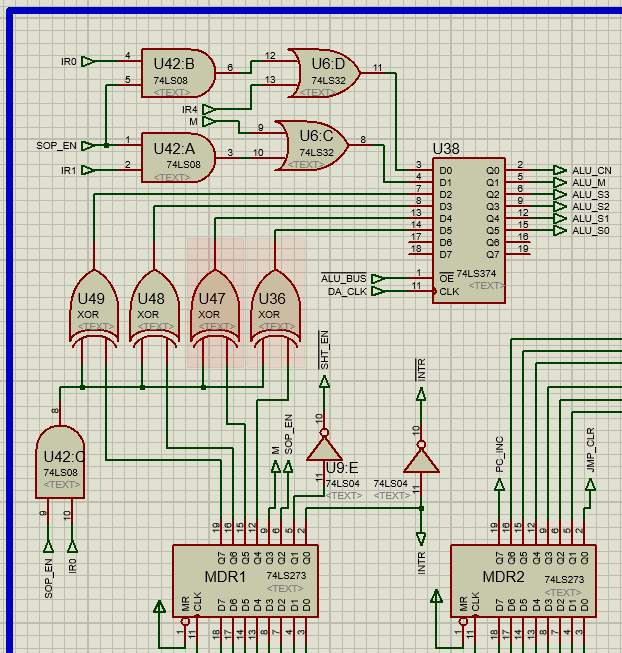Click the ALU_BUS terminal at U38 OE
The width and height of the screenshot is (622, 653).
[x=378, y=279]
